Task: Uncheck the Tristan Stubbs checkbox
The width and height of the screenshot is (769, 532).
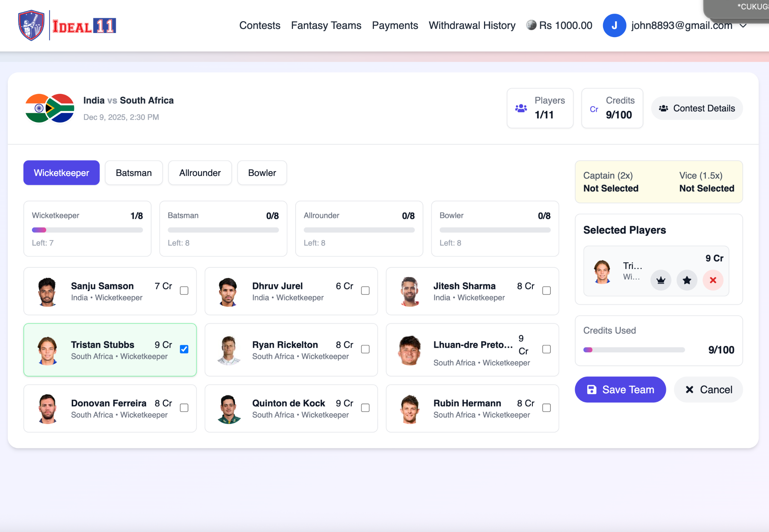Action: click(184, 349)
